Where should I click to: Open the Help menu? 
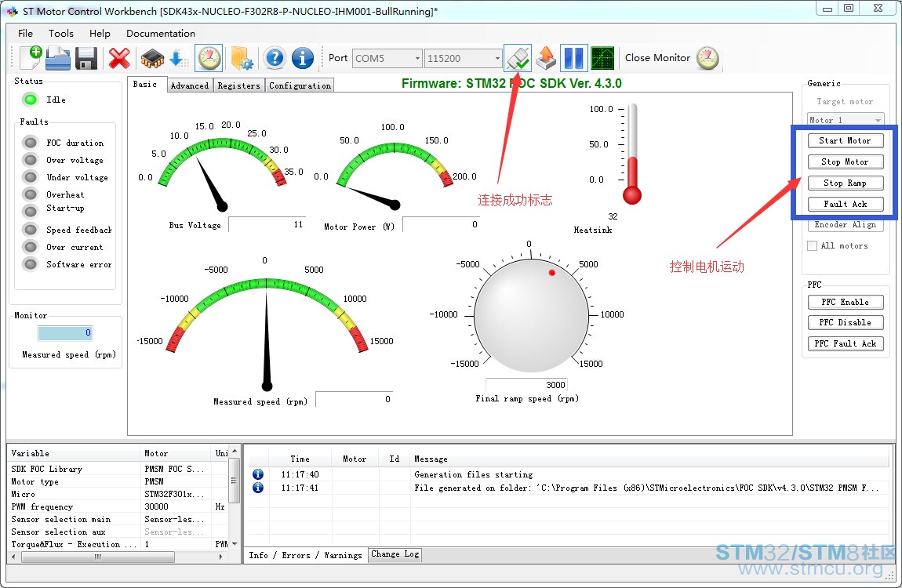tap(100, 34)
